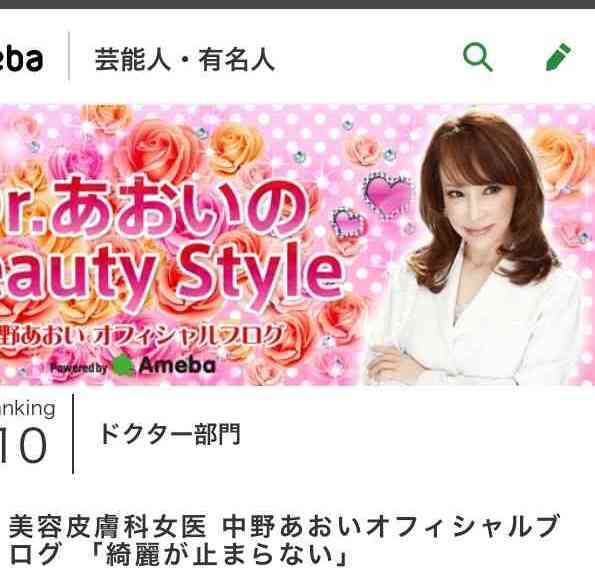Image resolution: width=595 pixels, height=568 pixels.
Task: Open the ドクター部門 ranking category
Action: point(170,434)
